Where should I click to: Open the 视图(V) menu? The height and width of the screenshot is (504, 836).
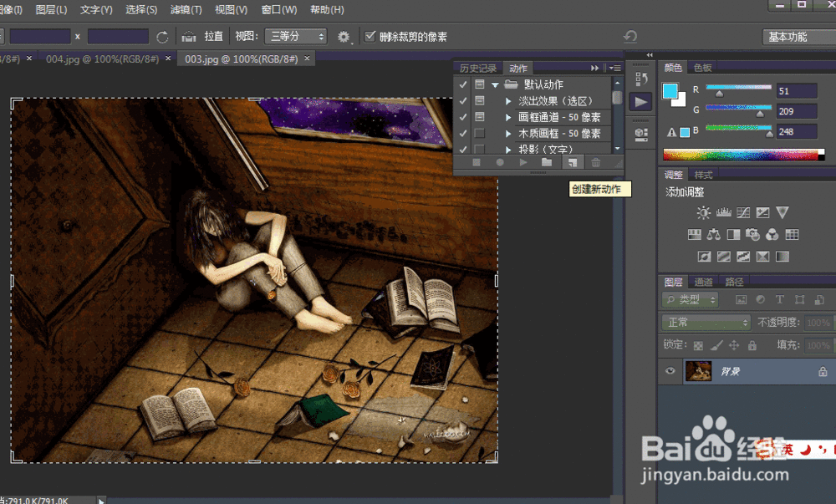[232, 9]
